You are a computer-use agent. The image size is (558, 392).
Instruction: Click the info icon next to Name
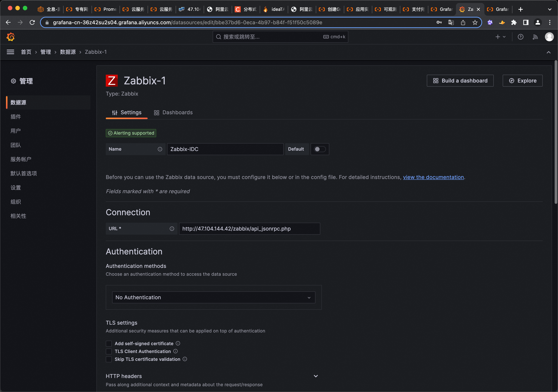[160, 149]
